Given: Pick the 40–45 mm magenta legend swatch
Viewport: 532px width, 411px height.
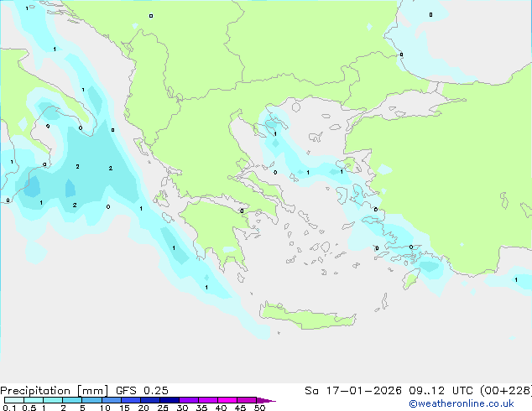Looking at the screenshot, I should [227, 400].
